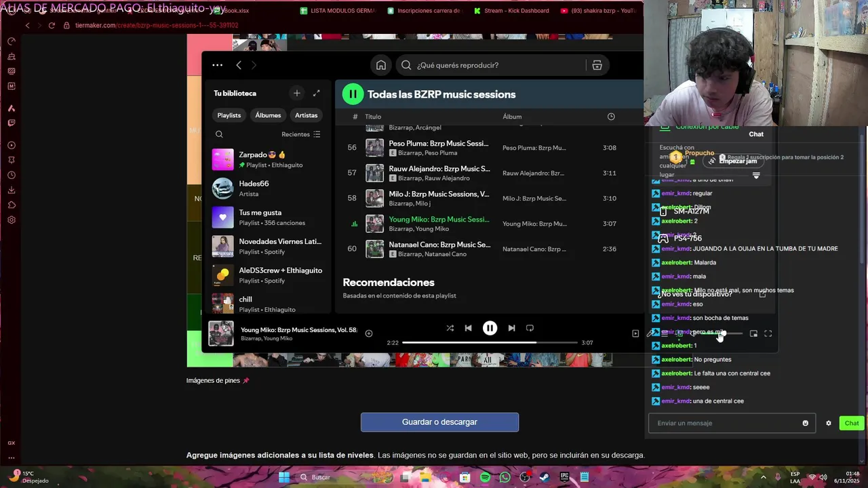The image size is (868, 488).
Task: Click the Empezar jam button
Action: pos(732,161)
